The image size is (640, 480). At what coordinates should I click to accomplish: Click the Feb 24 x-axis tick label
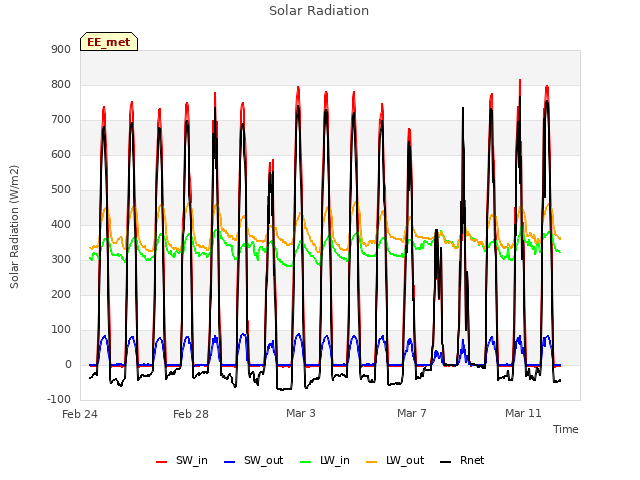[80, 414]
